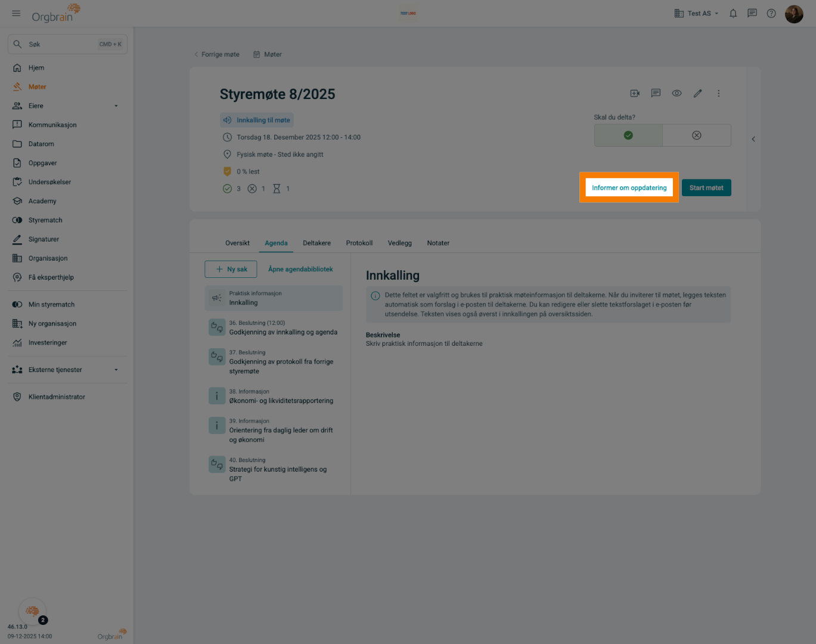Click the hourglass pending participants icon
This screenshot has height=644, width=816.
(x=277, y=188)
